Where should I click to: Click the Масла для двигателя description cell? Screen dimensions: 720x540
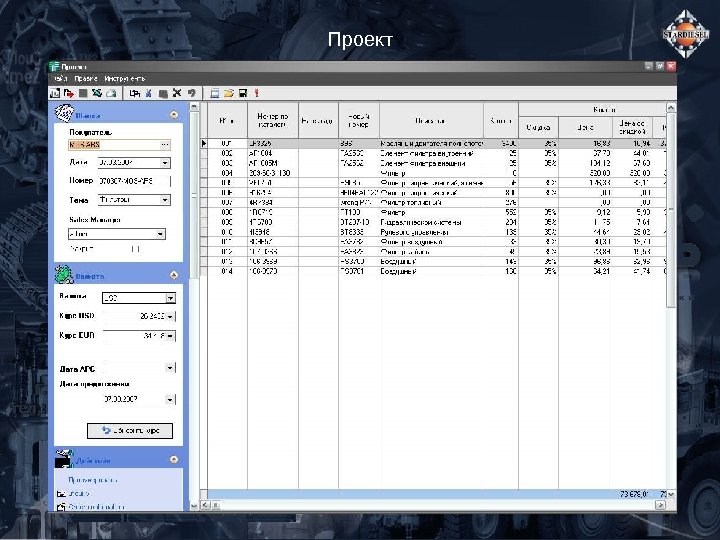tap(431, 144)
